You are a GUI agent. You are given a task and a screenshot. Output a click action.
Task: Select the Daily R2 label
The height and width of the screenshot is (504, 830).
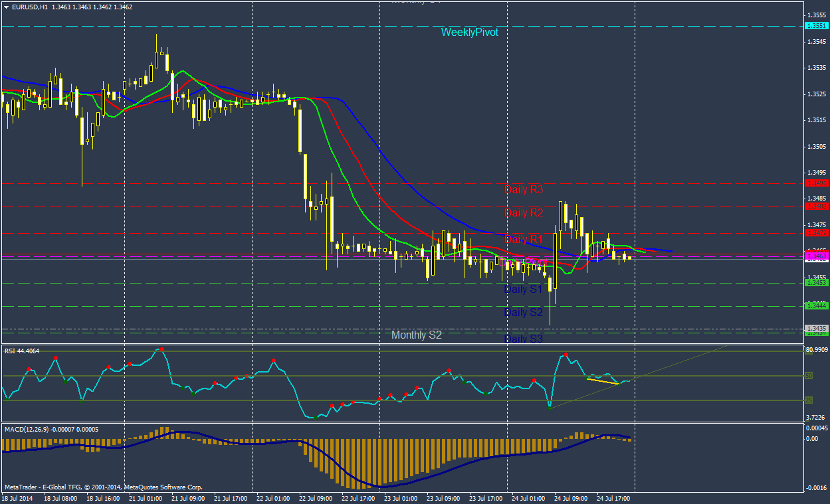pos(524,212)
